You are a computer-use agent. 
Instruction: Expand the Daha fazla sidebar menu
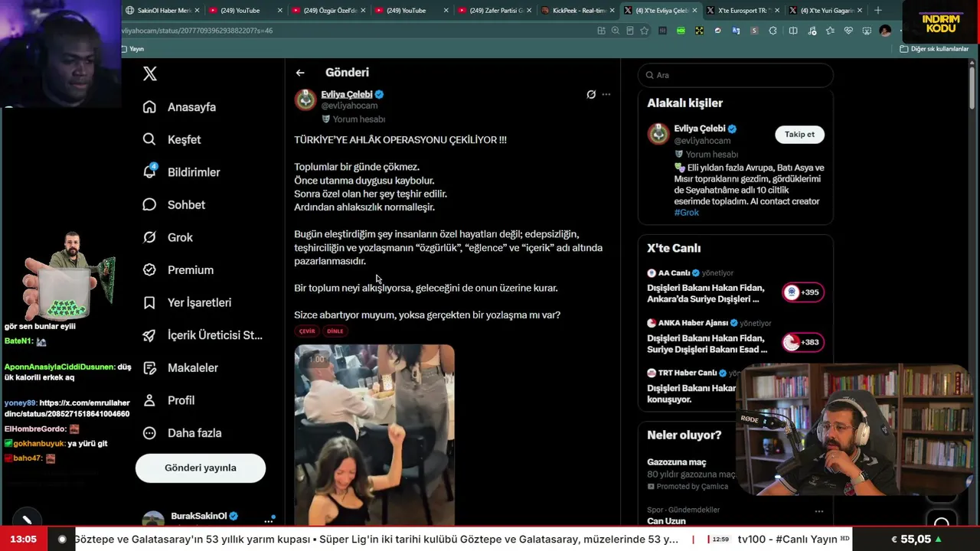pyautogui.click(x=182, y=432)
